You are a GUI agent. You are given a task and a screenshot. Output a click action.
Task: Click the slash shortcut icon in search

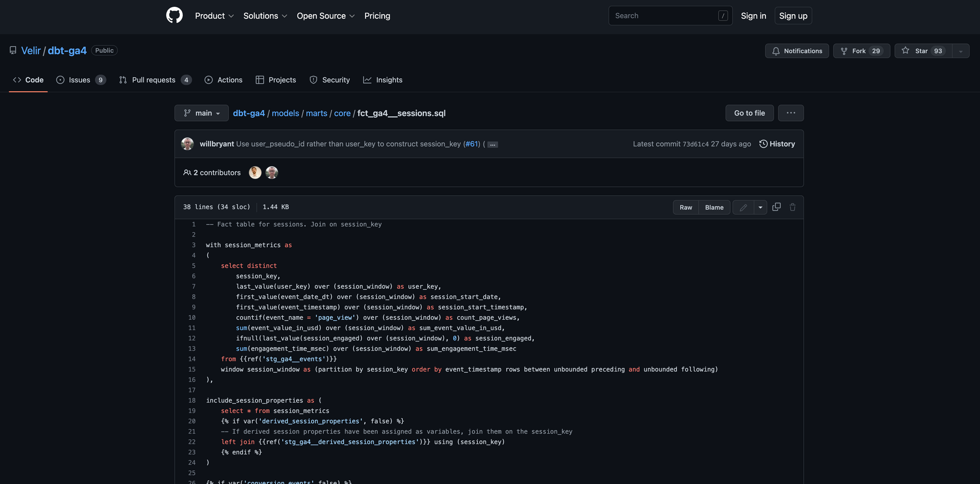coord(723,16)
